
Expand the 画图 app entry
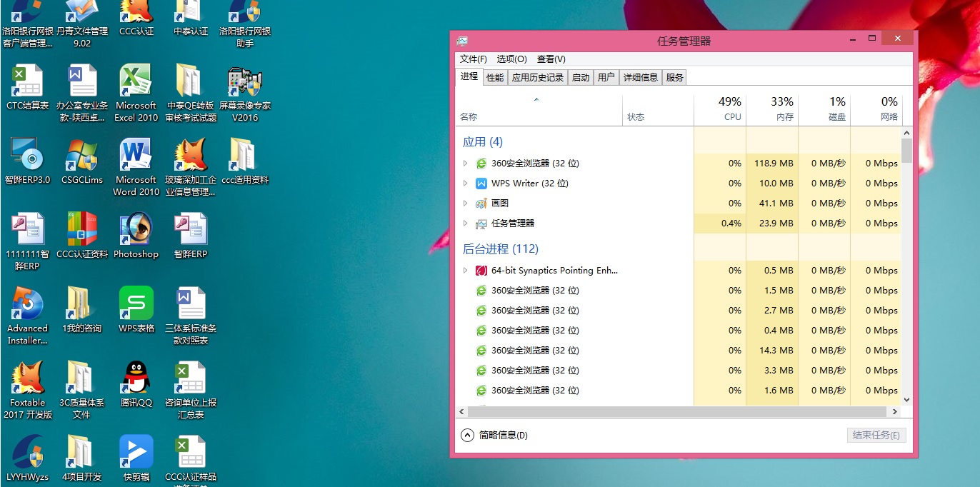coord(465,204)
